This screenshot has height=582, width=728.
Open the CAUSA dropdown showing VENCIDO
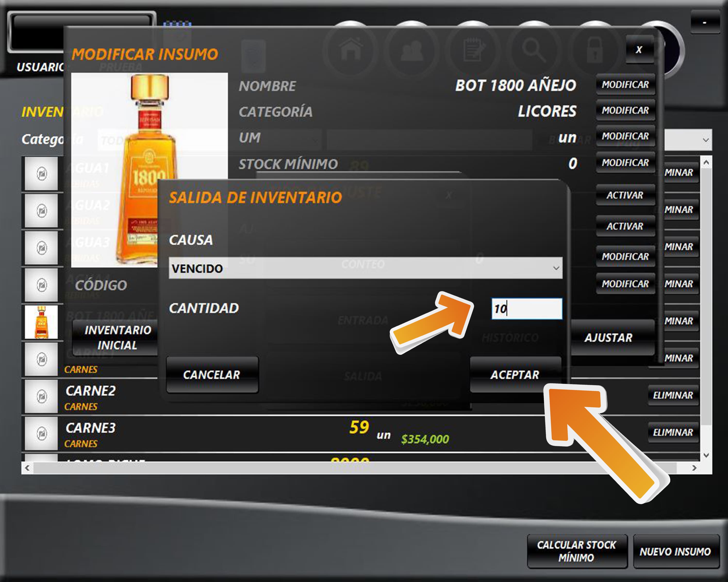[x=365, y=268]
